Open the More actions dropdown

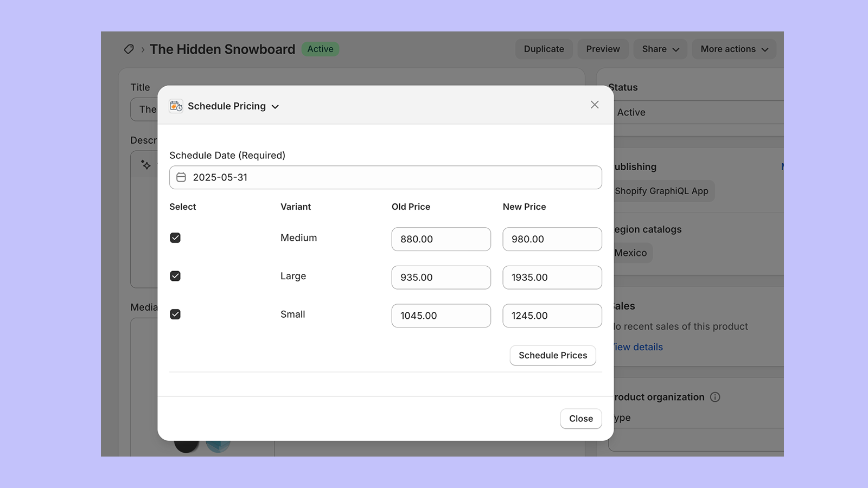(733, 49)
